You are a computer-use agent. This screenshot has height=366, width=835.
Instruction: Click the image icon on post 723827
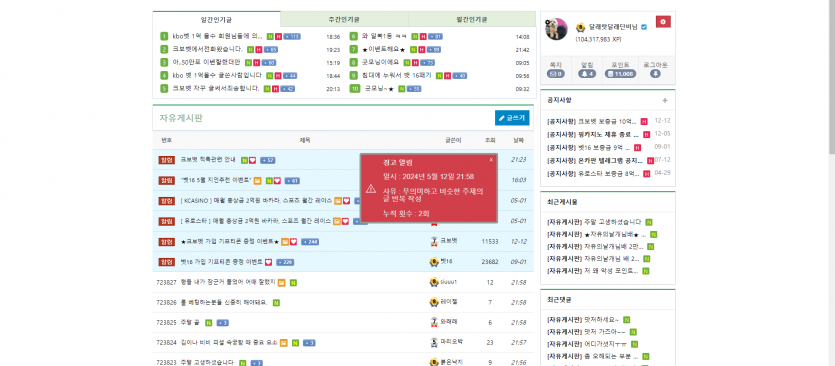tap(281, 282)
